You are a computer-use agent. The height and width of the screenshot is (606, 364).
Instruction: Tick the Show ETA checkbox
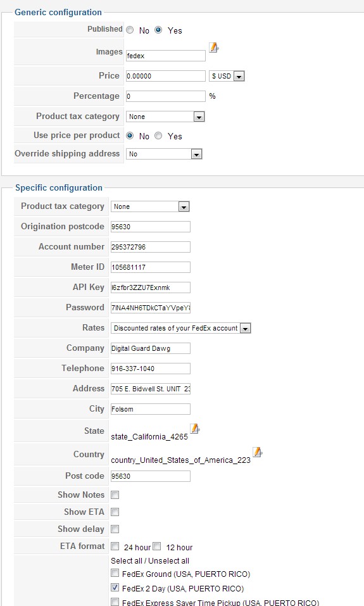pos(115,512)
